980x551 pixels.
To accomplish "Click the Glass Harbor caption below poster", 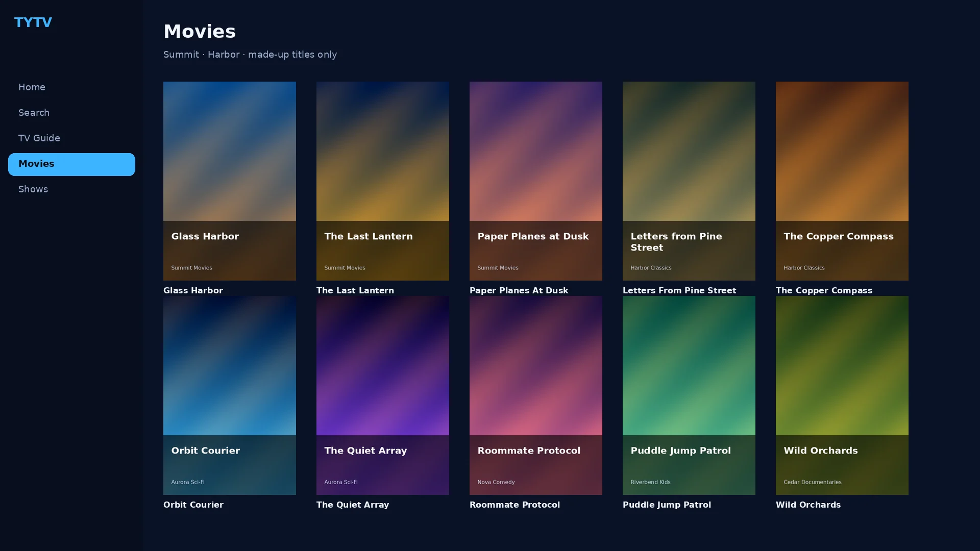I will [193, 290].
